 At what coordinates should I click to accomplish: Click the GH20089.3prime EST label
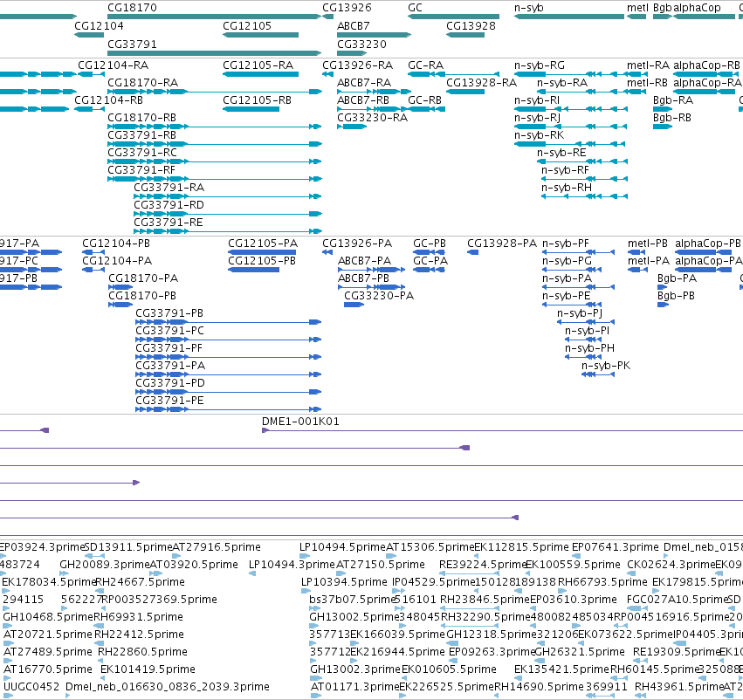click(x=105, y=565)
